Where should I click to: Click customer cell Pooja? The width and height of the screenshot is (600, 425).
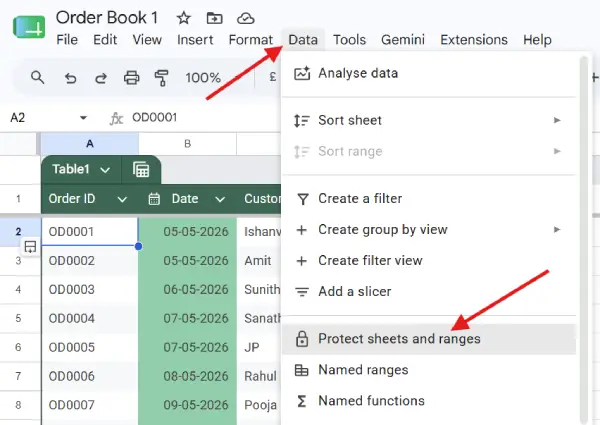259,405
